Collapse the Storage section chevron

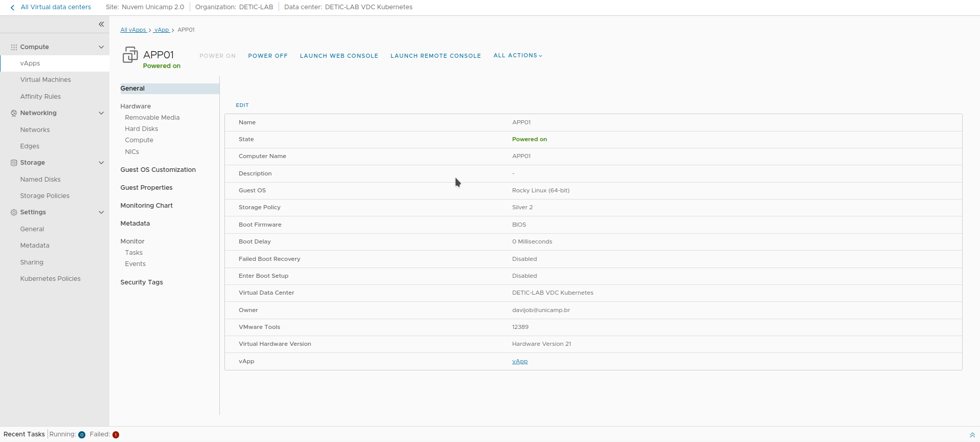[101, 163]
